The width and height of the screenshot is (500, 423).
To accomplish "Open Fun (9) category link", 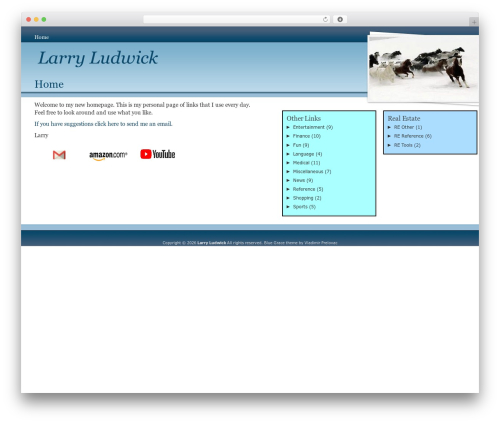I will tap(301, 145).
